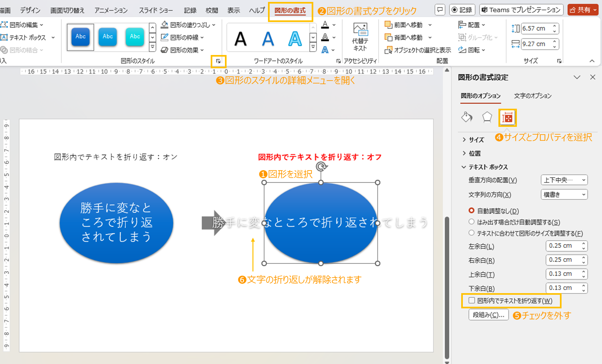Select 自動調整なし radio button
Viewport: 602px width, 364px height.
click(472, 211)
